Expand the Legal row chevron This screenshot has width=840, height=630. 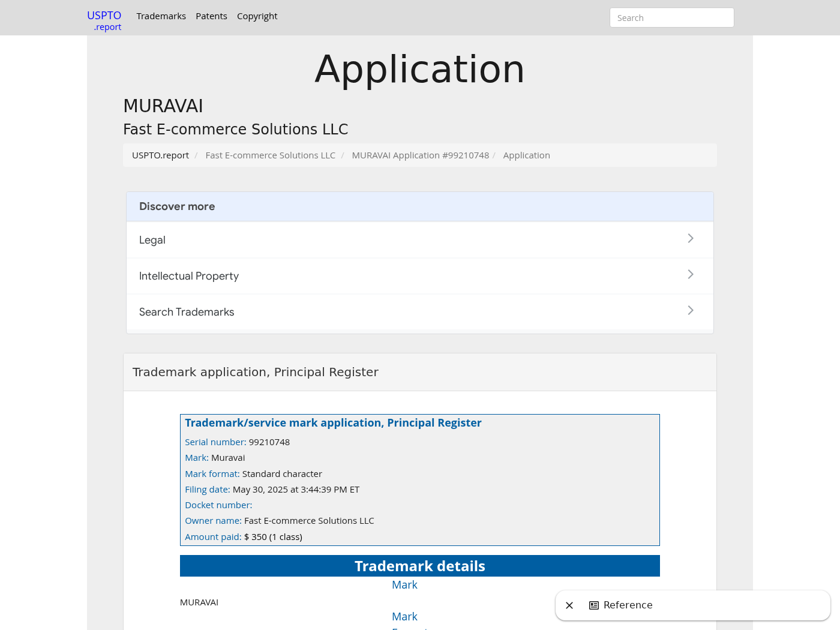point(691,238)
